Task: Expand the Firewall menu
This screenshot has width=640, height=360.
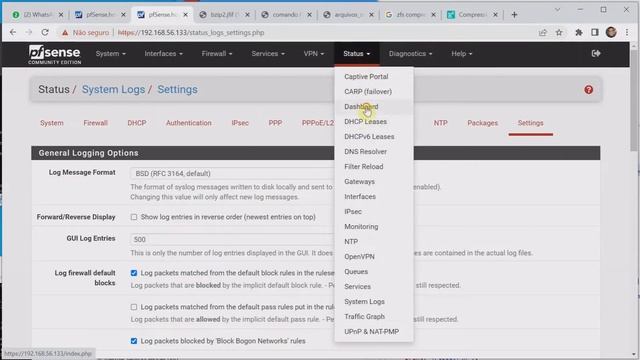Action: [217, 53]
